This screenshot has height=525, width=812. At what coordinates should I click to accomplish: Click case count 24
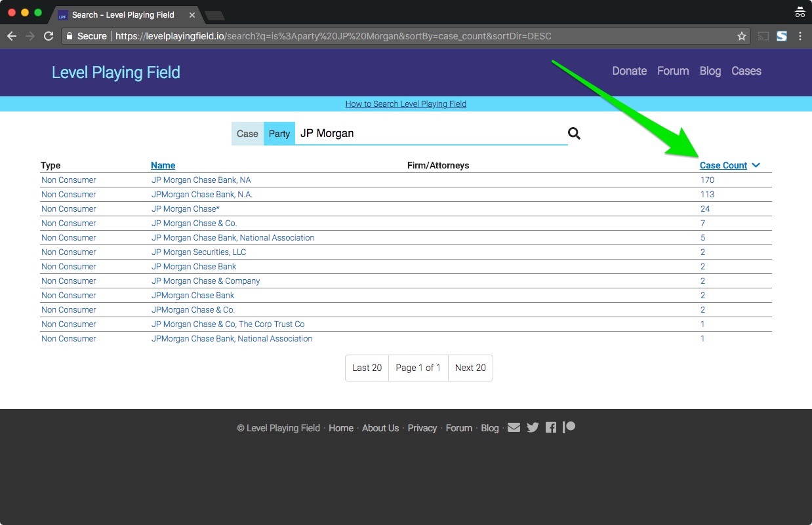(x=705, y=208)
